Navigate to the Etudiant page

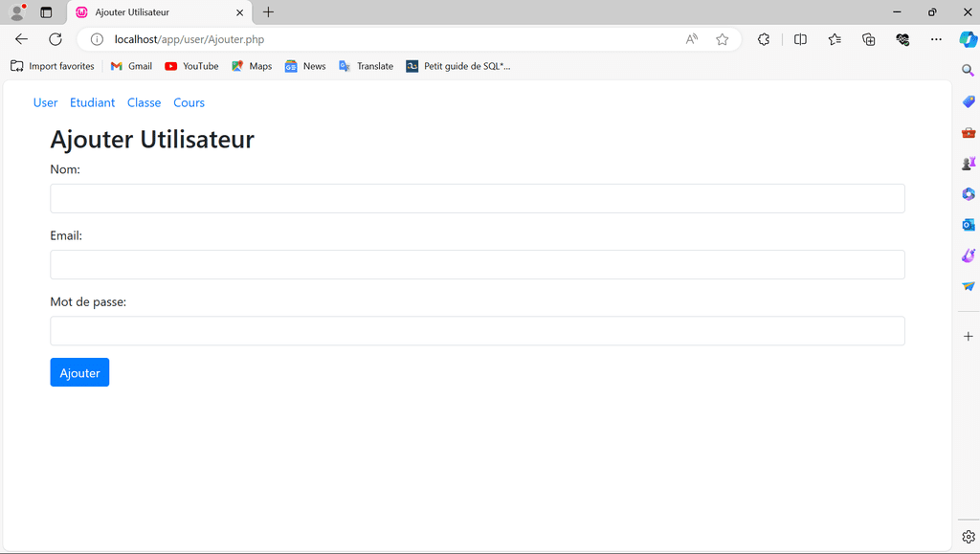tap(93, 102)
